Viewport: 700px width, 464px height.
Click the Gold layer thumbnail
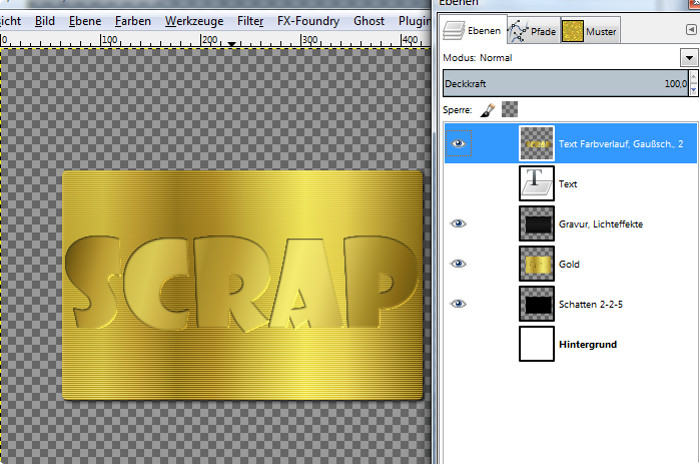pos(539,264)
